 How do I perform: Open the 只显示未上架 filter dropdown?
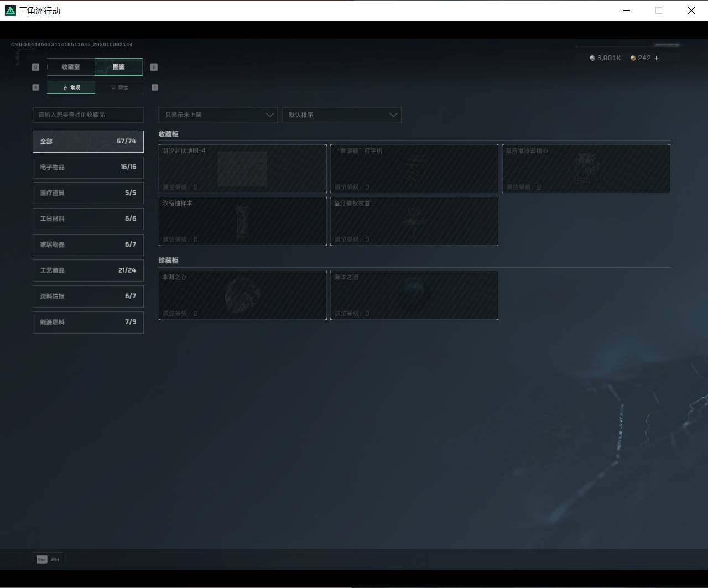pyautogui.click(x=218, y=115)
